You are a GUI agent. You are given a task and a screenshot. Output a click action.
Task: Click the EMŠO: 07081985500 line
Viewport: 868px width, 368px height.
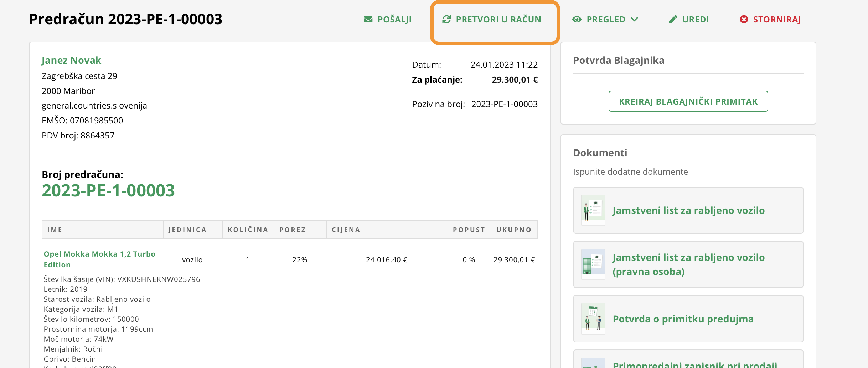coord(82,121)
